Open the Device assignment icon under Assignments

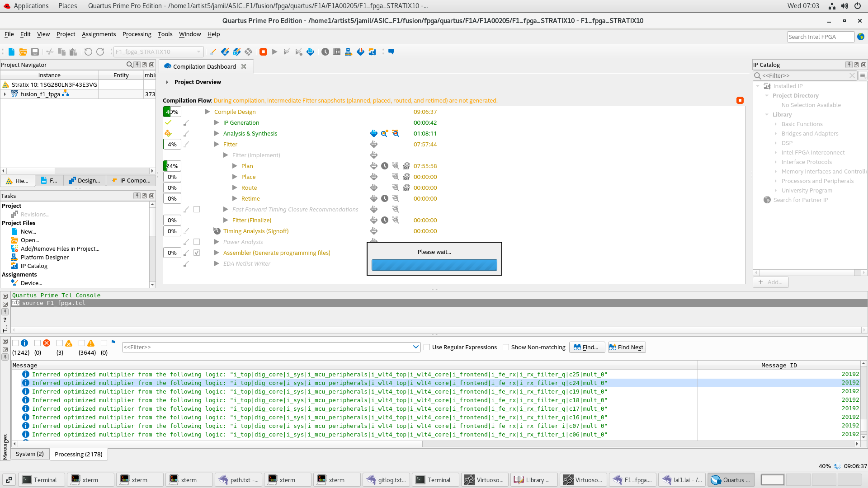[15, 282]
